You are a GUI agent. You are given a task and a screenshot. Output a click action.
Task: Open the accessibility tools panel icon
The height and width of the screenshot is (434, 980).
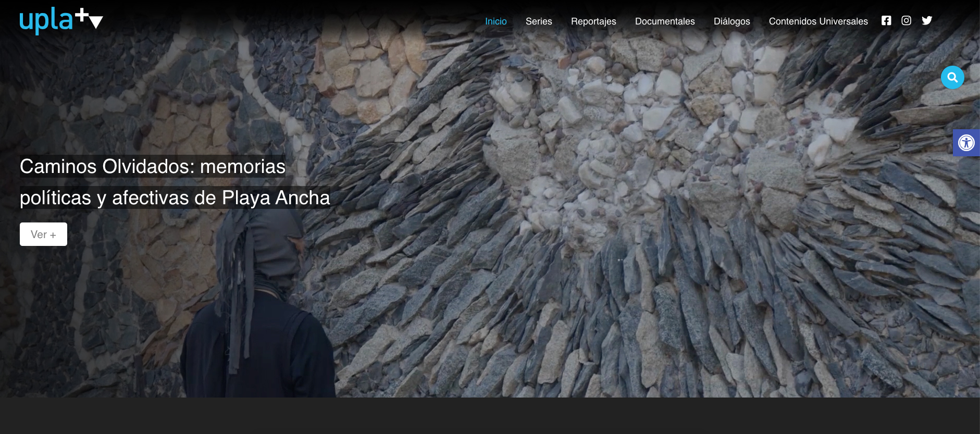pyautogui.click(x=966, y=143)
